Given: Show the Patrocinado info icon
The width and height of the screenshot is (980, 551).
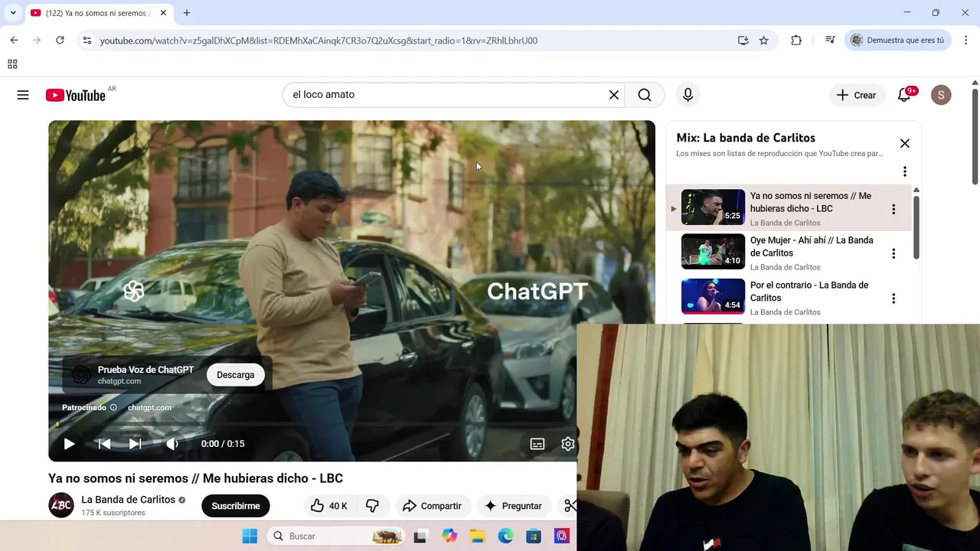Looking at the screenshot, I should [x=113, y=407].
